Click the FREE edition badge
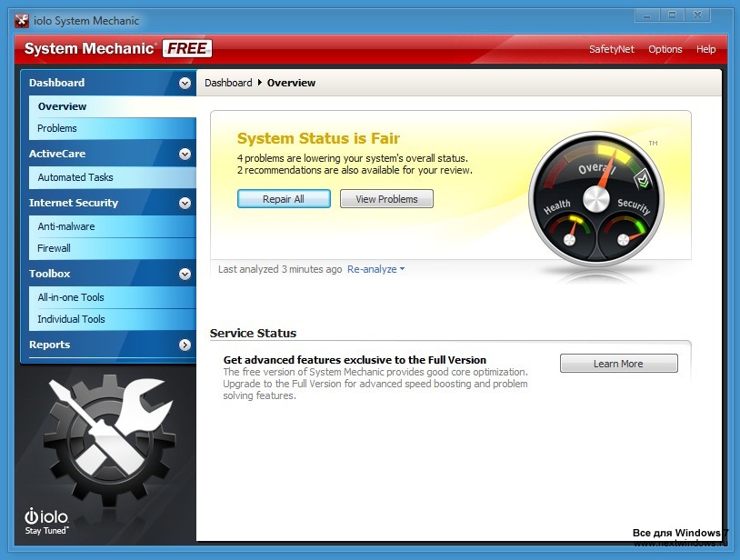740x560 pixels. [x=187, y=48]
